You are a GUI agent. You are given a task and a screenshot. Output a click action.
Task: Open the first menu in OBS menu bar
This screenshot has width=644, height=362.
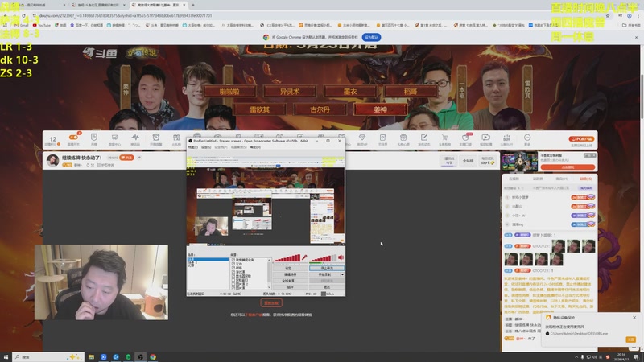[x=192, y=147]
